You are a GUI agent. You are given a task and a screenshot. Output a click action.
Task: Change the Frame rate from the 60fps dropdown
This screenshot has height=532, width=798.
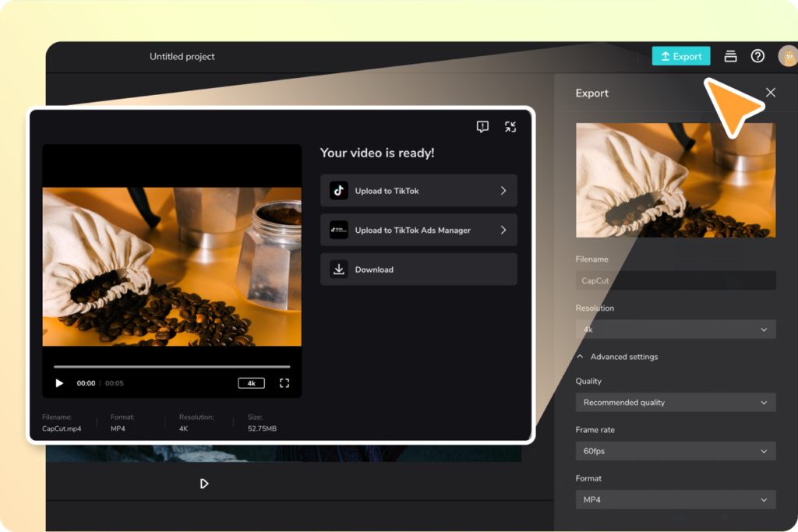[x=675, y=451]
